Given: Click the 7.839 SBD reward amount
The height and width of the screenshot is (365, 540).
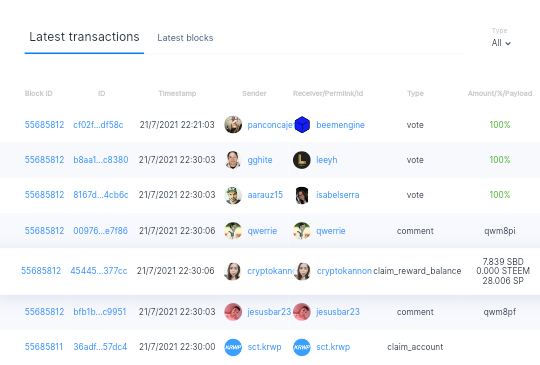Looking at the screenshot, I should (x=503, y=261).
